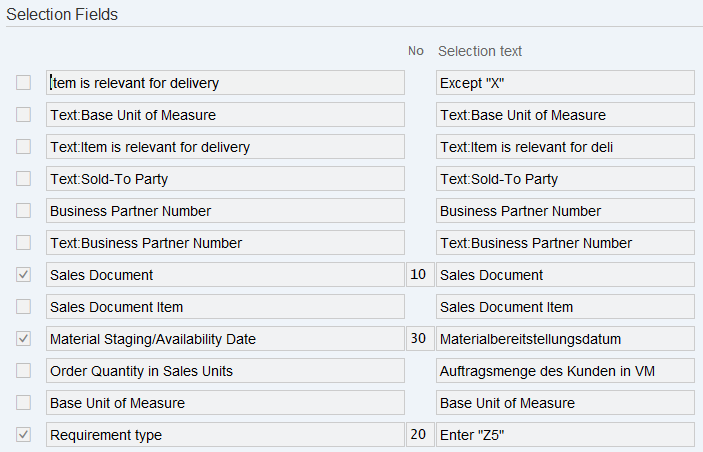Image resolution: width=703 pixels, height=452 pixels.
Task: Click the Material Staging number field showing 30
Action: [418, 339]
